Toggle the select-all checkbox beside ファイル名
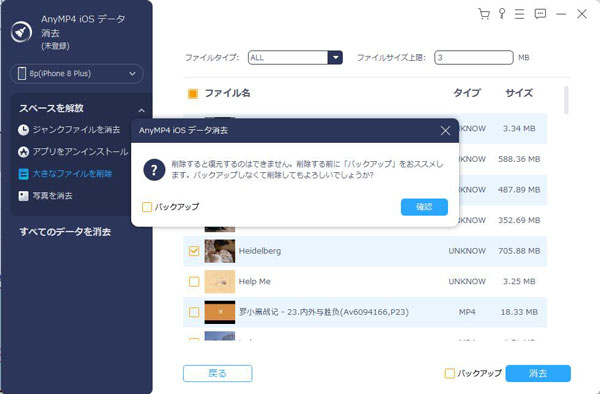Viewport: 600px width, 394px height. (x=193, y=93)
